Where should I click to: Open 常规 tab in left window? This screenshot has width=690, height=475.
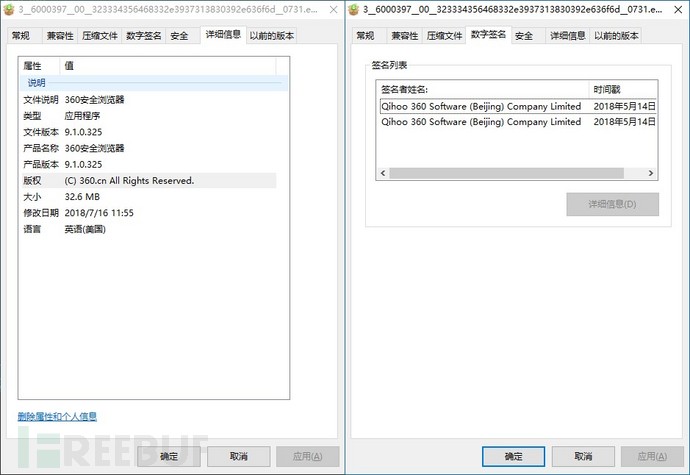click(25, 36)
